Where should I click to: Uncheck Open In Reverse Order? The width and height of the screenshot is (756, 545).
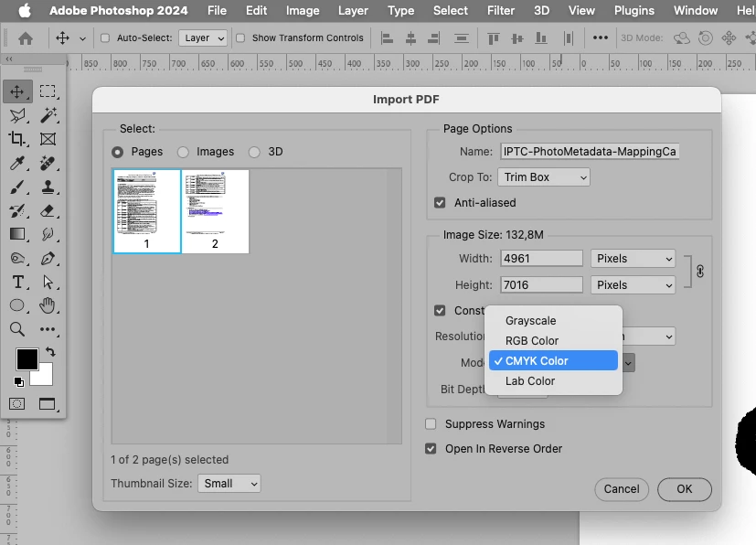coord(431,449)
